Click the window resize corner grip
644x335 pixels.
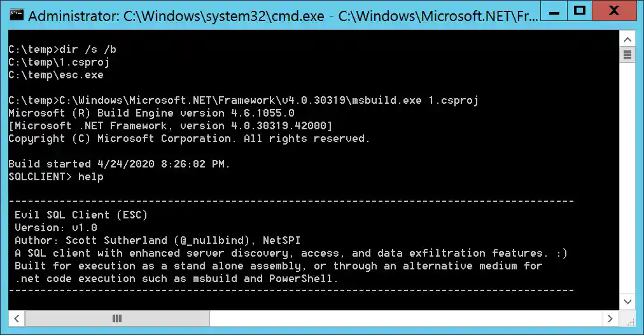click(627, 318)
